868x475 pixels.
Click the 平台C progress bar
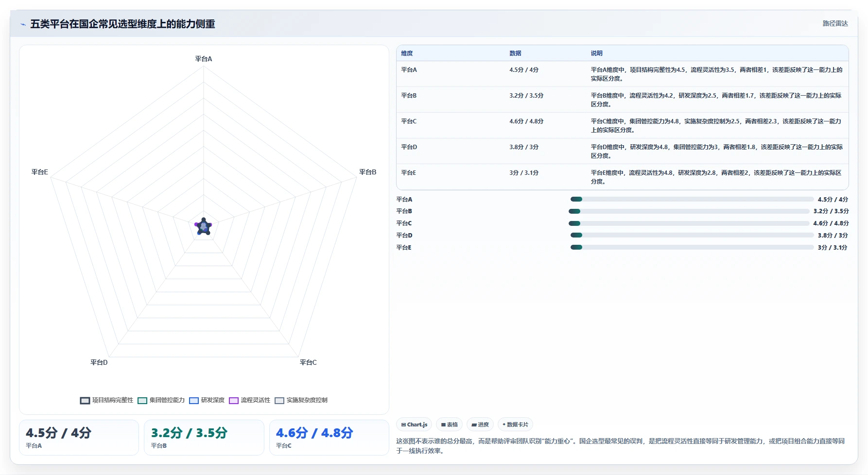tap(689, 223)
